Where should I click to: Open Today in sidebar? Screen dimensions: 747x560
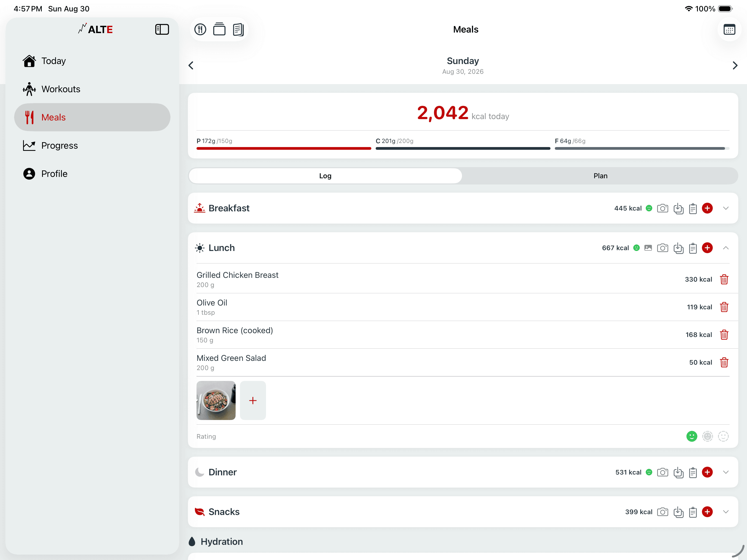92,61
